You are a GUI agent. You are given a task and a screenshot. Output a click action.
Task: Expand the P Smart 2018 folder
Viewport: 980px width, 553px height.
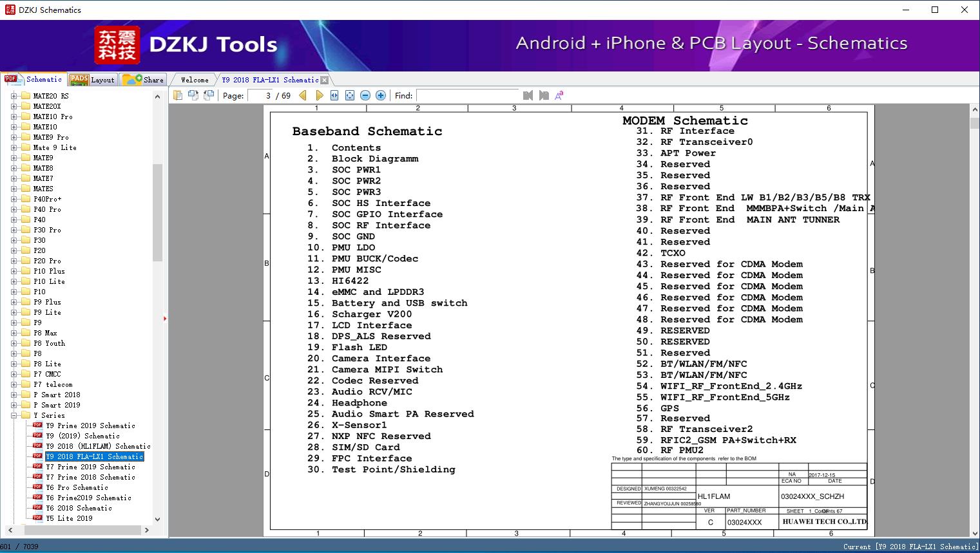[14, 395]
